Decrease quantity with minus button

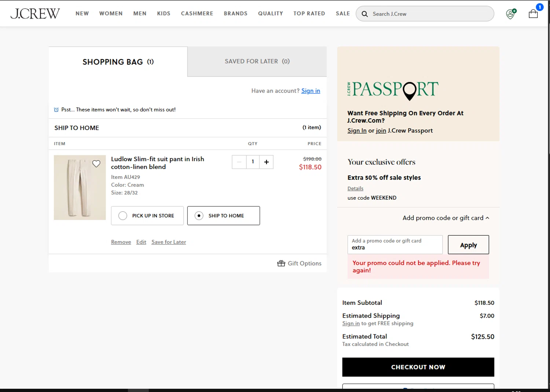[239, 162]
